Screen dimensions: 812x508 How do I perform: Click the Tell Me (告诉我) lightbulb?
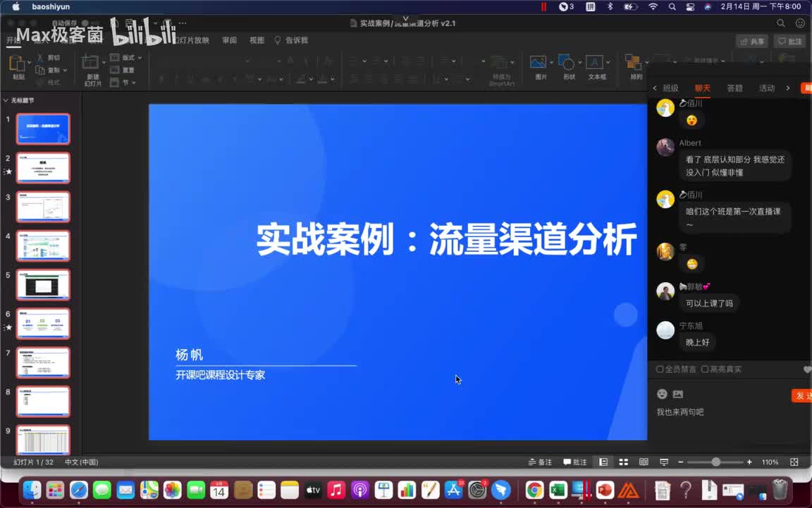(278, 40)
